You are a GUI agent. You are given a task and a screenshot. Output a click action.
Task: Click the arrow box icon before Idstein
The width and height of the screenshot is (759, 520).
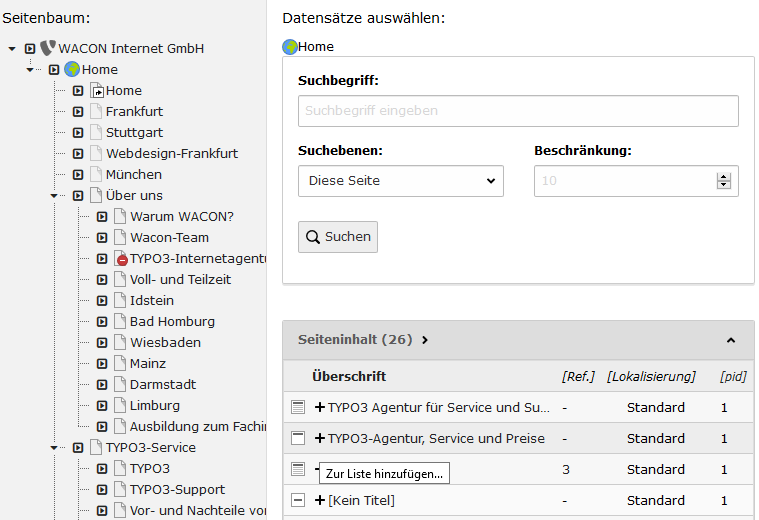(102, 301)
